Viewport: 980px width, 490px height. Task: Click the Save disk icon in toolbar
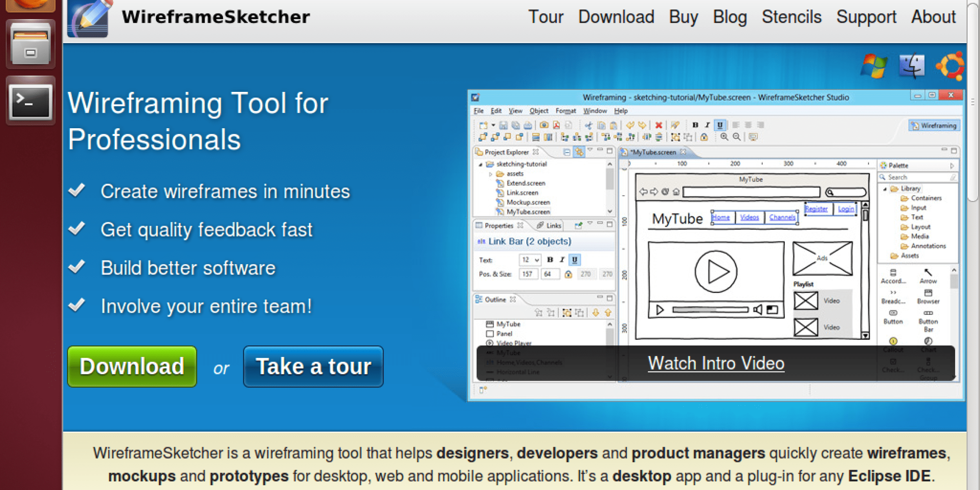(x=503, y=125)
